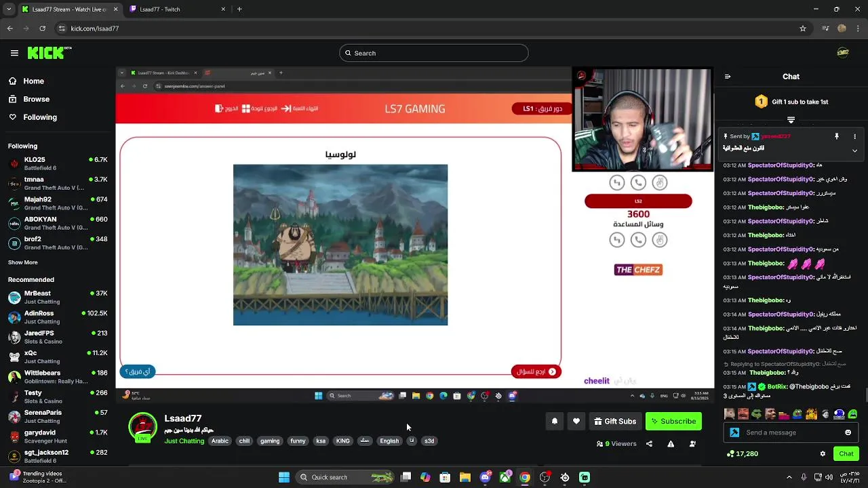Open recommended channel AdinRoss
This screenshot has width=868, height=488.
pyautogui.click(x=58, y=317)
